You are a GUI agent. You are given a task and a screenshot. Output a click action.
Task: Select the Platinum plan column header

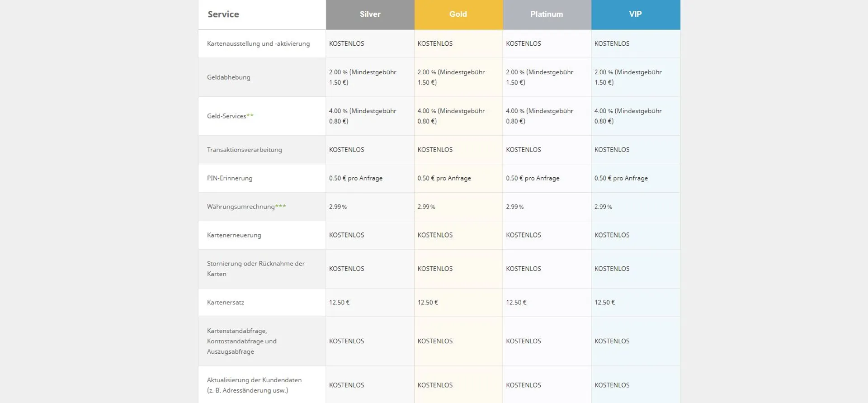[x=547, y=14]
